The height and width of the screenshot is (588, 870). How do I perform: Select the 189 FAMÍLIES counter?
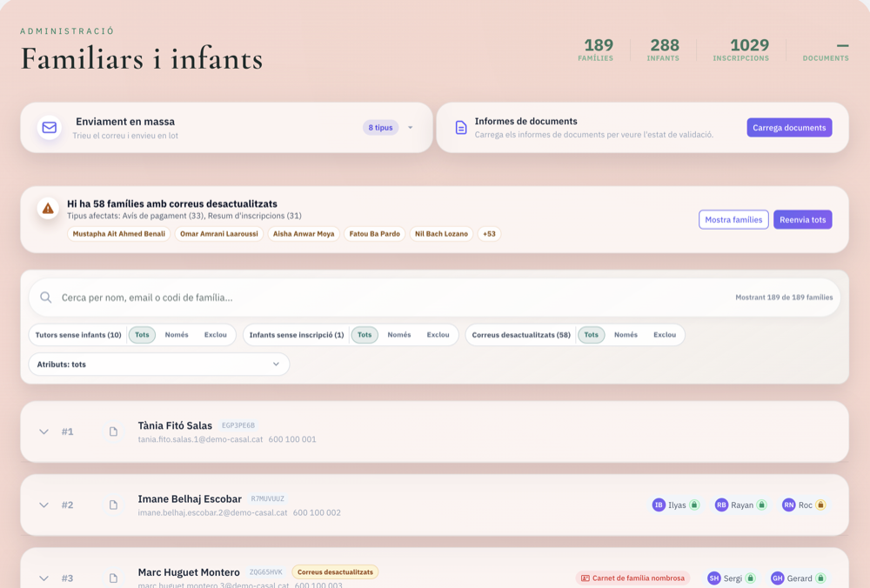point(597,50)
